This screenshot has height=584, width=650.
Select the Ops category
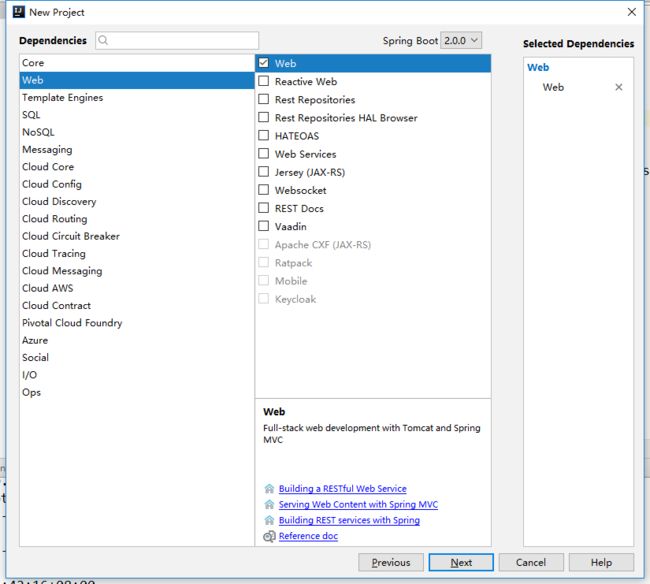point(137,392)
